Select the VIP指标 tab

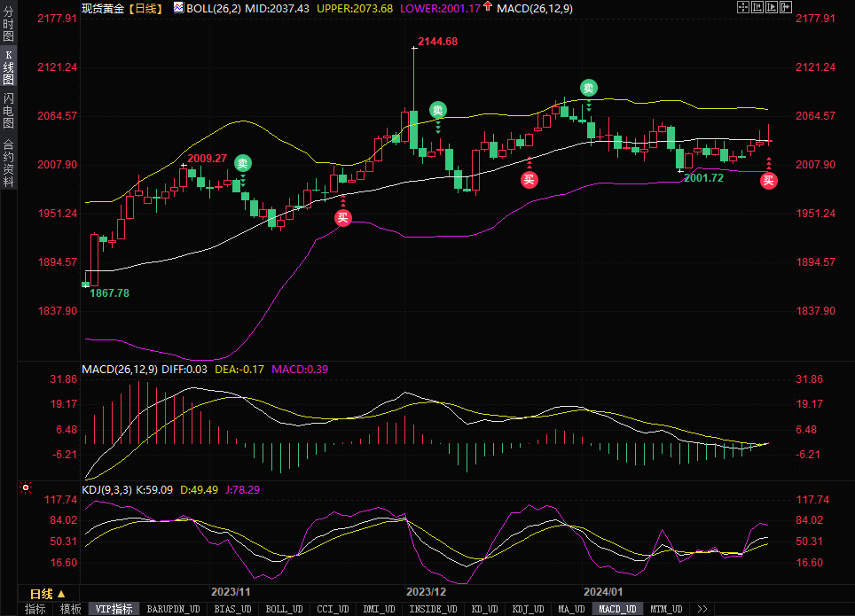point(114,609)
